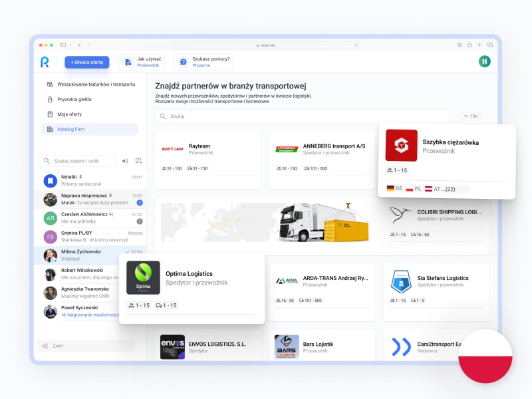Click the new chat compose icon

pos(138,161)
